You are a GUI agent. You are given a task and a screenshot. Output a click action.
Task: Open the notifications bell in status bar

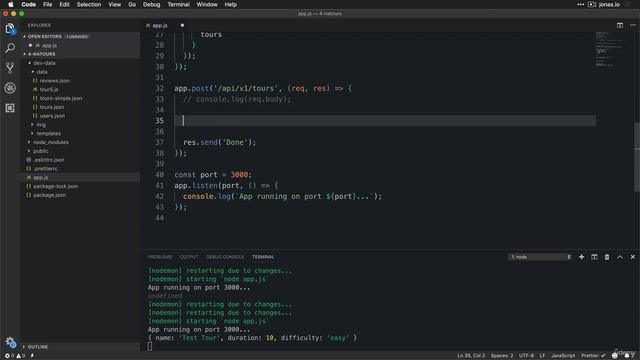(627, 356)
